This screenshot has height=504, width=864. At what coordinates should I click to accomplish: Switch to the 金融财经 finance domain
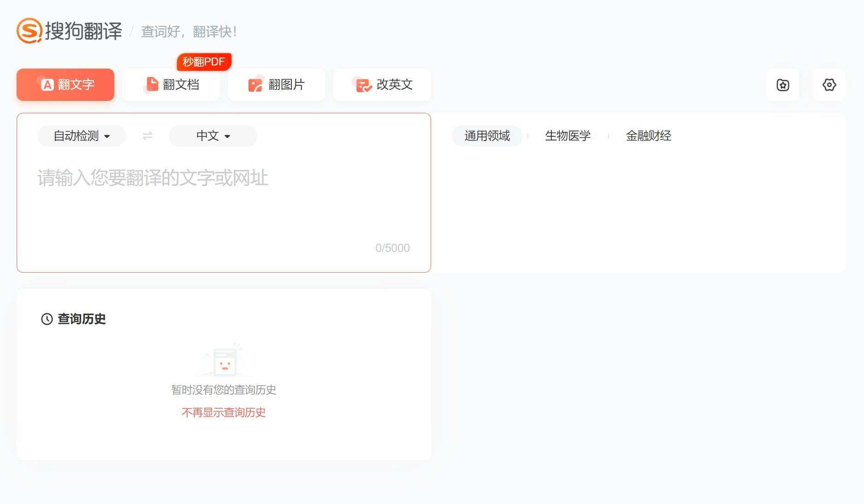tap(649, 135)
